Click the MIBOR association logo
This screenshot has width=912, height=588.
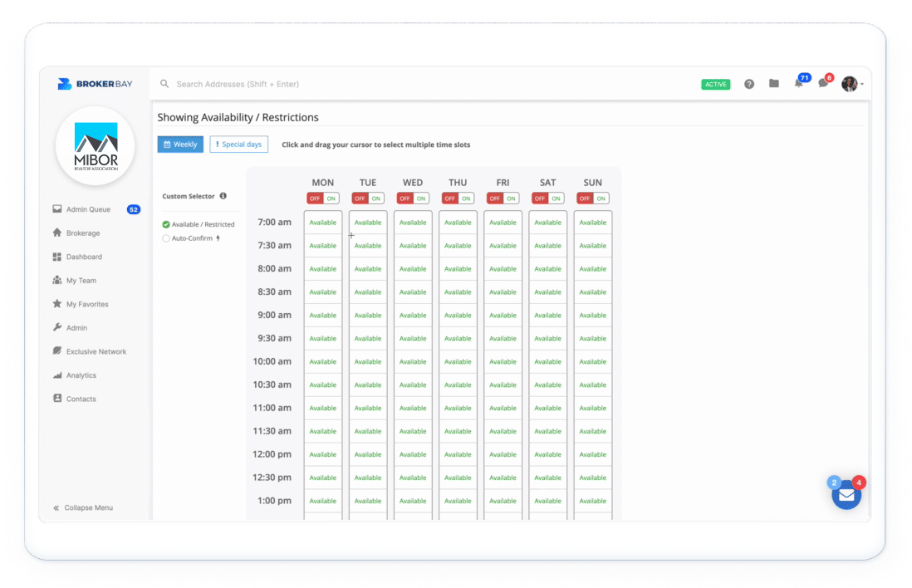pyautogui.click(x=96, y=146)
